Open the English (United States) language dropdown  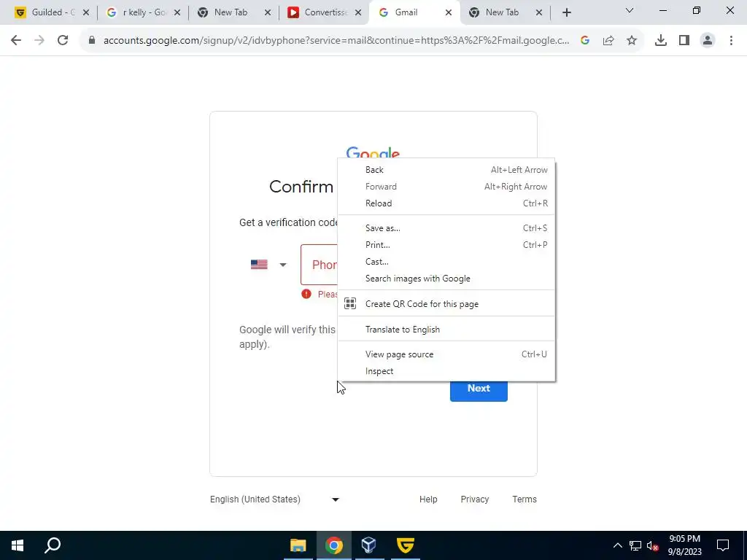point(275,499)
